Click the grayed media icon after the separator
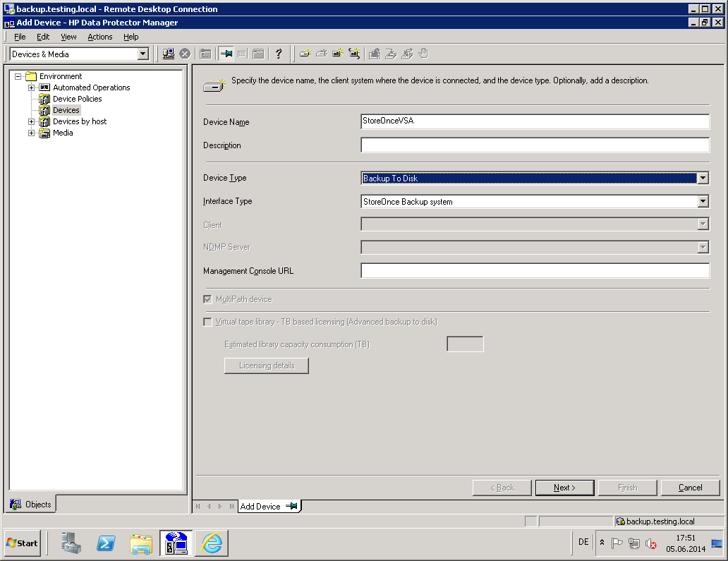Screen dimensions: 728x561 pos(375,54)
